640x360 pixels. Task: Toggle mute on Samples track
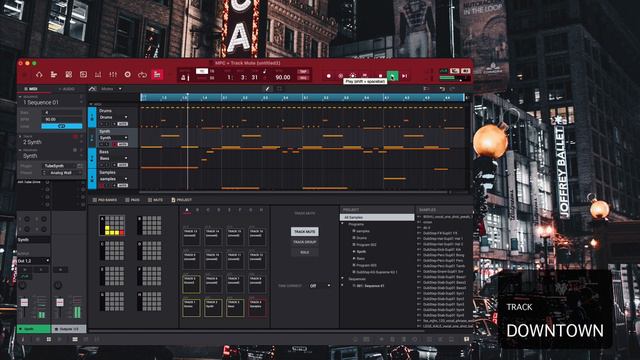point(102,185)
